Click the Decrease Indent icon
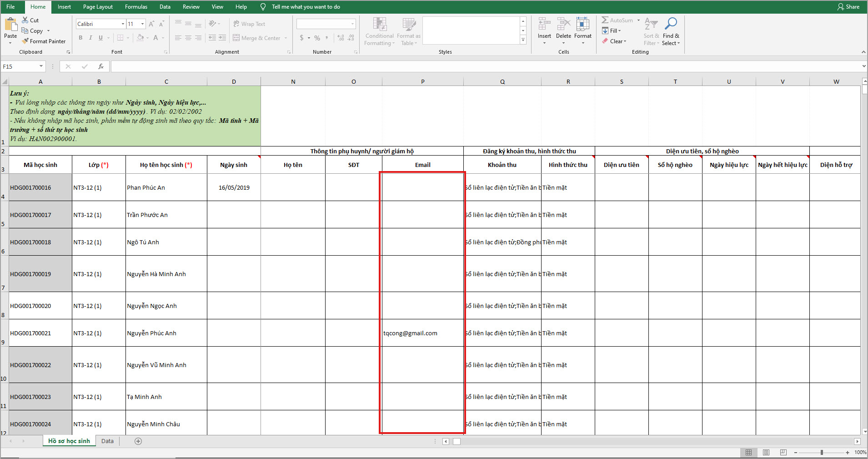Screen dimensions: 868x459 [x=212, y=38]
